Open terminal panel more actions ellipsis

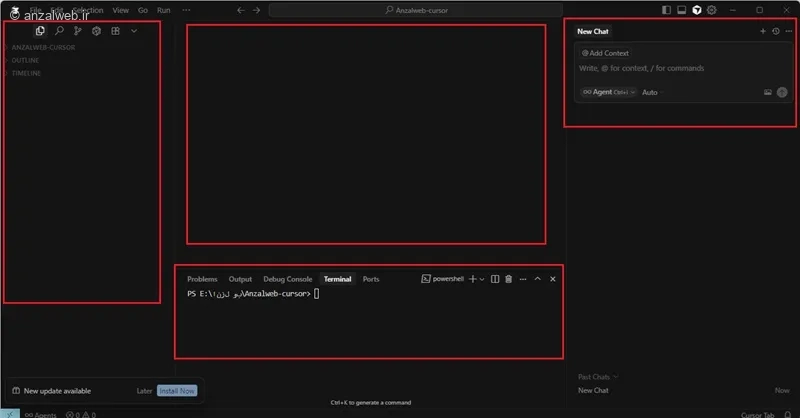click(523, 279)
